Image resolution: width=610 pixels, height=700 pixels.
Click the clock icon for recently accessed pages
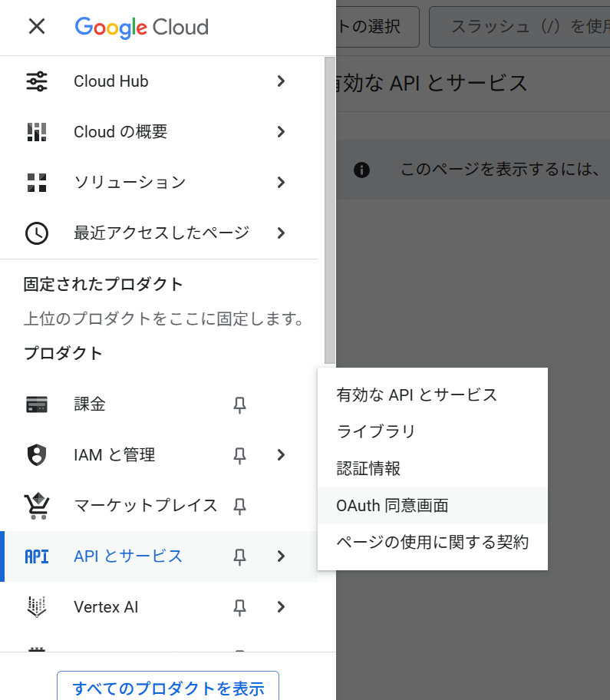tap(37, 233)
